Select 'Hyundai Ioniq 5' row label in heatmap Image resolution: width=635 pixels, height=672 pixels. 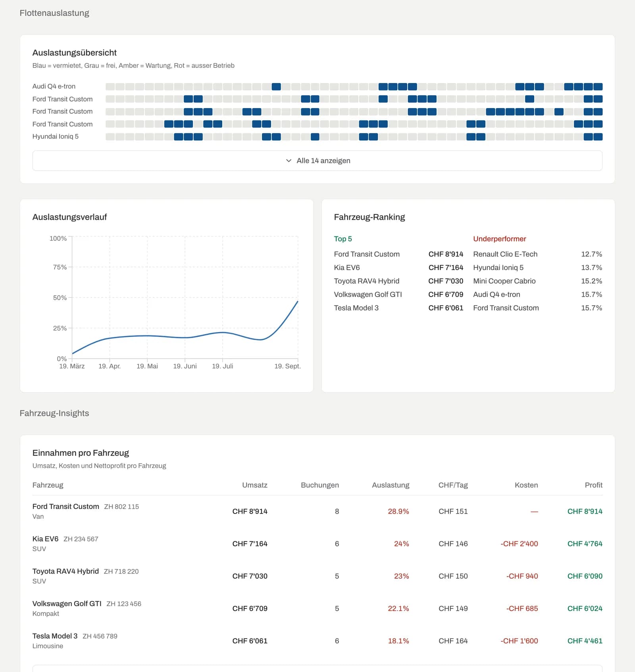click(56, 136)
